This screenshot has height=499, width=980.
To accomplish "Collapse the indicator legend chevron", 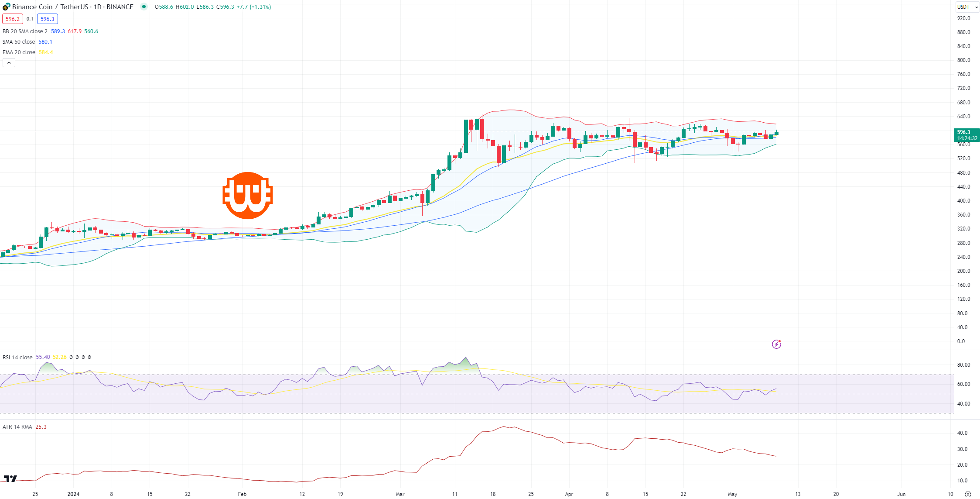I will [9, 63].
